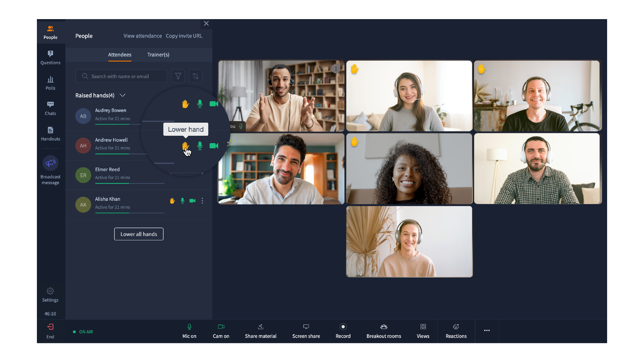Lower Alisha Khan's raised hand
Viewport: 644px width, 362px height.
click(172, 201)
